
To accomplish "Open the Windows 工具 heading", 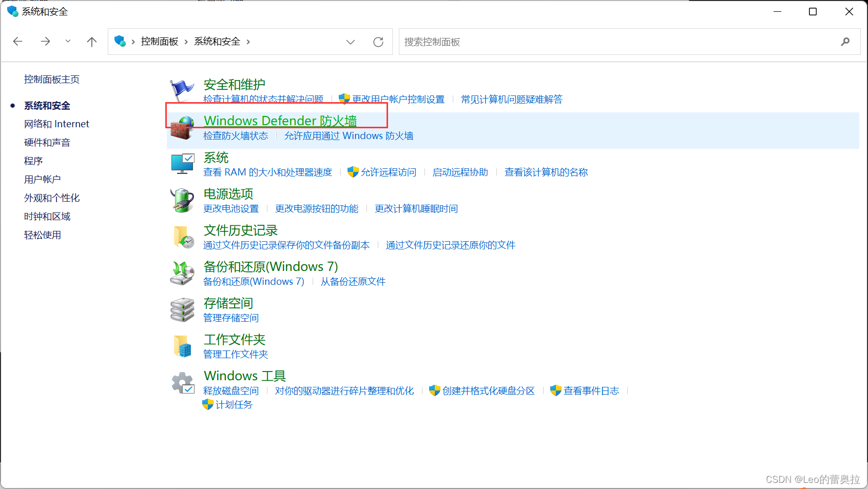I will (245, 376).
